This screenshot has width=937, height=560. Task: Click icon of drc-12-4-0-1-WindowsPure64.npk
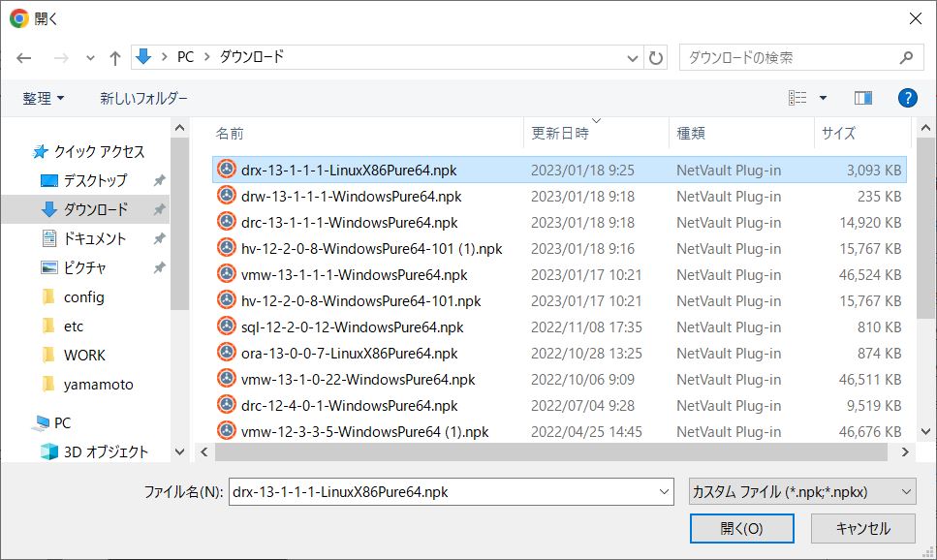click(227, 405)
